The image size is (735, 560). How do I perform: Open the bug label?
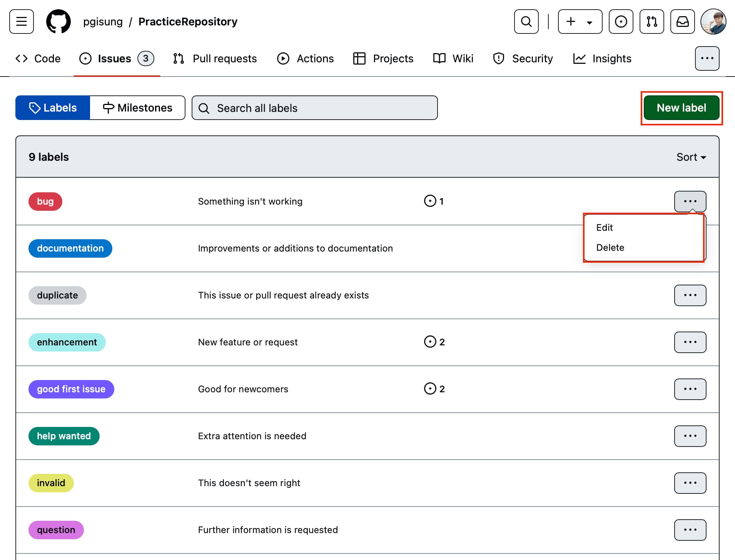point(45,201)
